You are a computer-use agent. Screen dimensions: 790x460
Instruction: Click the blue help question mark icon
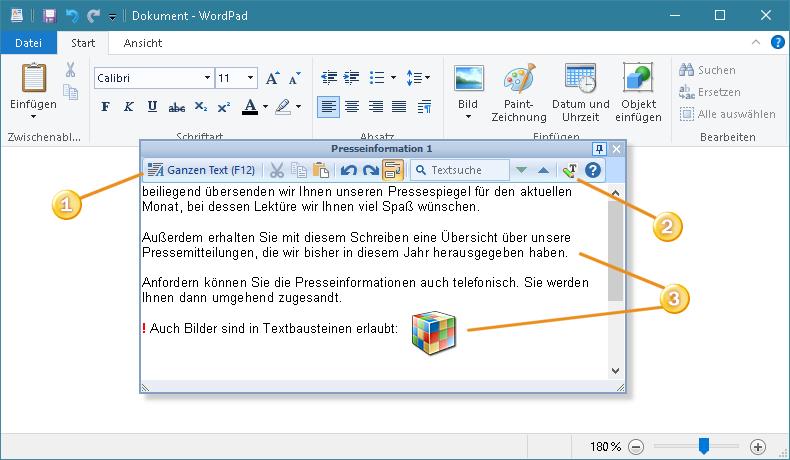[x=593, y=171]
